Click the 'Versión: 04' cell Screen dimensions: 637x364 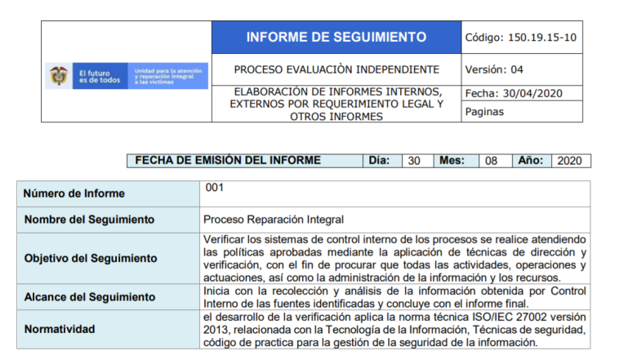point(522,69)
